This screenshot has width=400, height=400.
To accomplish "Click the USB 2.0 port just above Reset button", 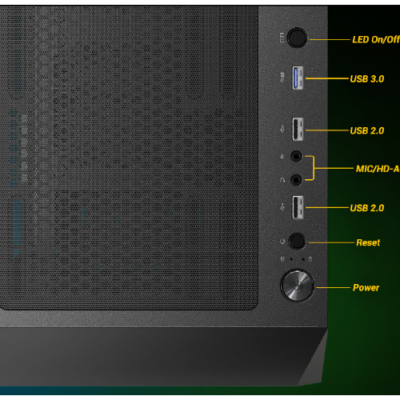I will tap(298, 207).
